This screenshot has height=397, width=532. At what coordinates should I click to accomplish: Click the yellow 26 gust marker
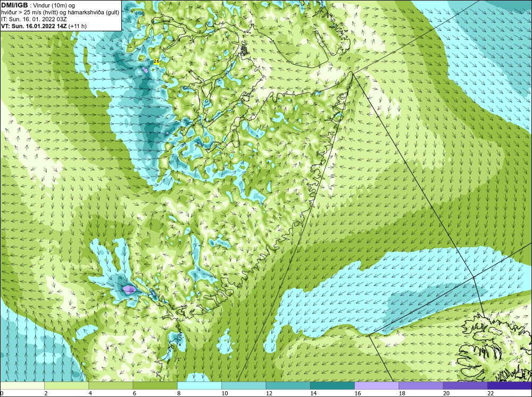pos(156,61)
